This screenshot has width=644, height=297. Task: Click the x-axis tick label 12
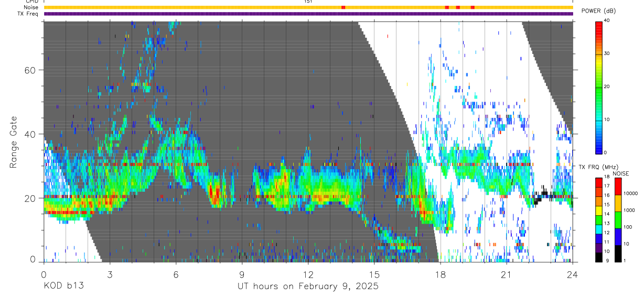(x=308, y=274)
